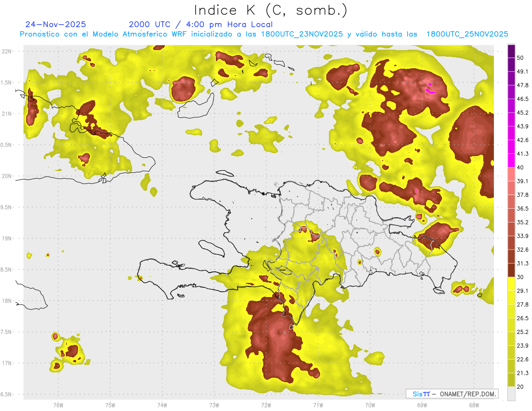The height and width of the screenshot is (411, 532).
Task: Pick the dark purple swatch above 50
Action: click(511, 51)
